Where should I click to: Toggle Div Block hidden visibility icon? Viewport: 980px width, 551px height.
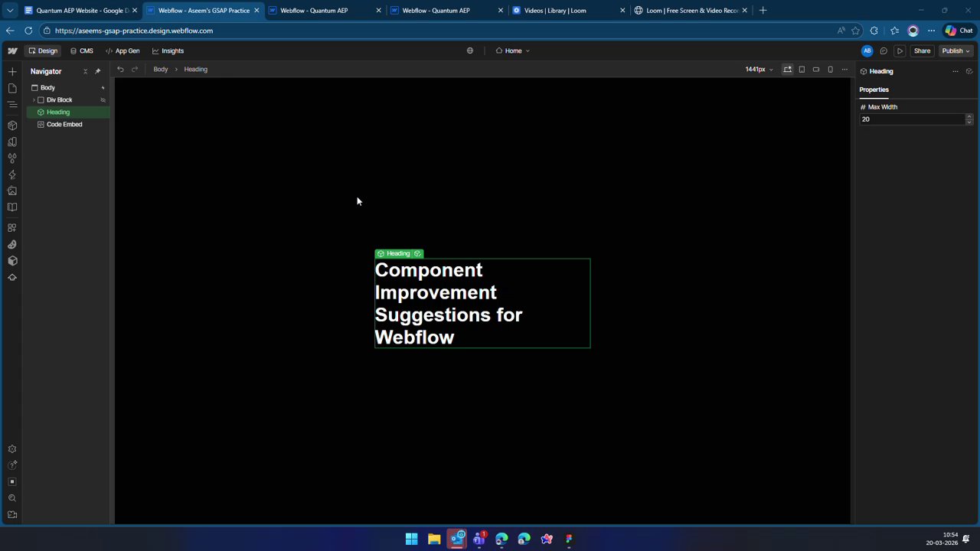pos(103,99)
